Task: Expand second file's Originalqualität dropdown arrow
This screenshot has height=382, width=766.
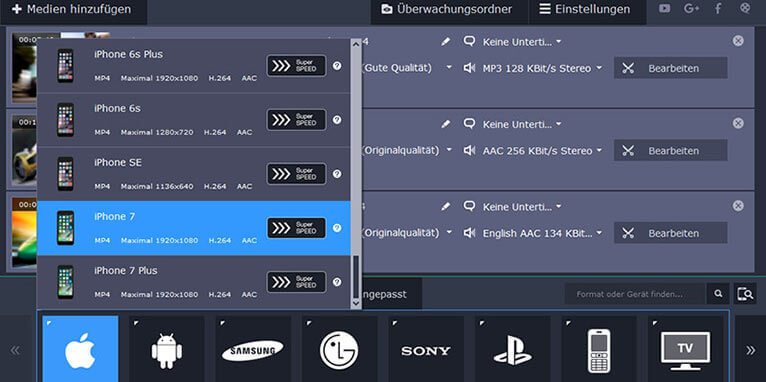Action: 449,150
